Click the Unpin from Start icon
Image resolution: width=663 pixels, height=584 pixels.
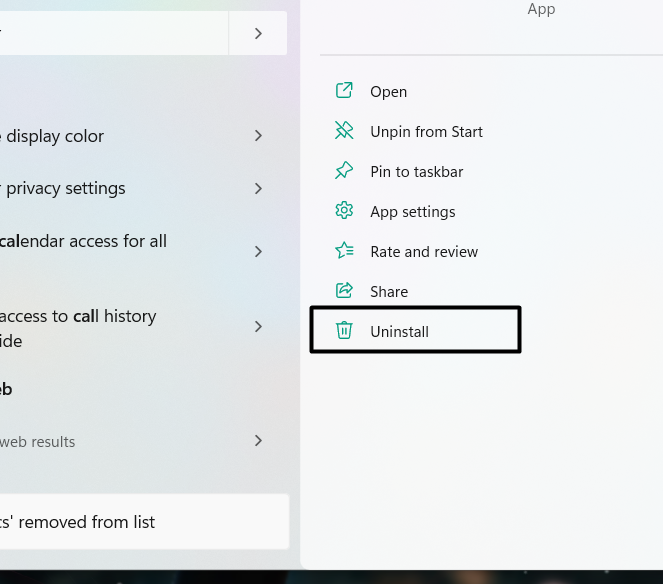click(x=344, y=131)
